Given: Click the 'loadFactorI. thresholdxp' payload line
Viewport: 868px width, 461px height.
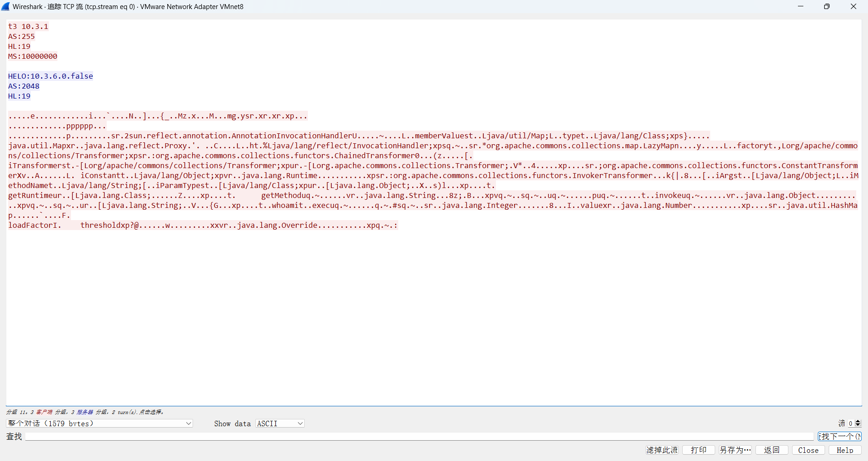Looking at the screenshot, I should coord(203,226).
